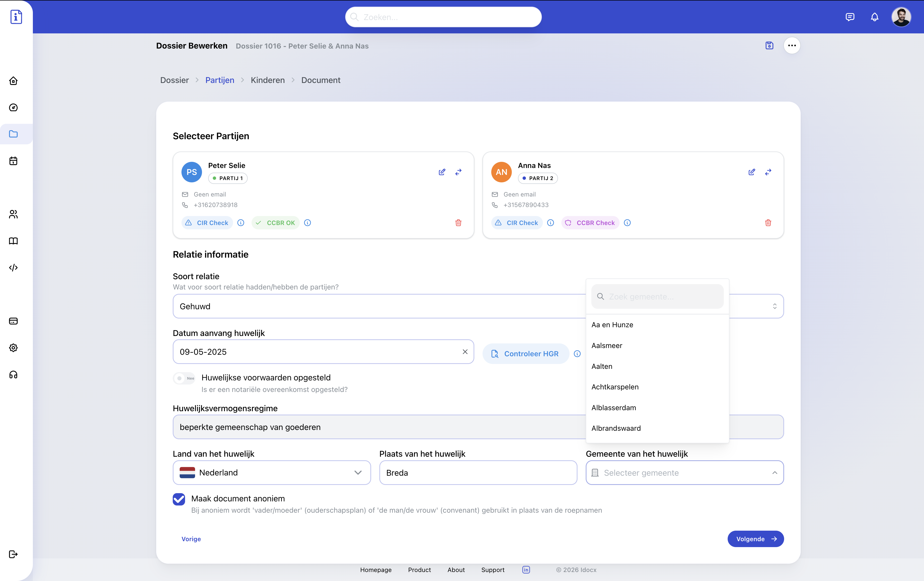Clear the marriage date with the X
This screenshot has height=581, width=924.
[x=465, y=352]
